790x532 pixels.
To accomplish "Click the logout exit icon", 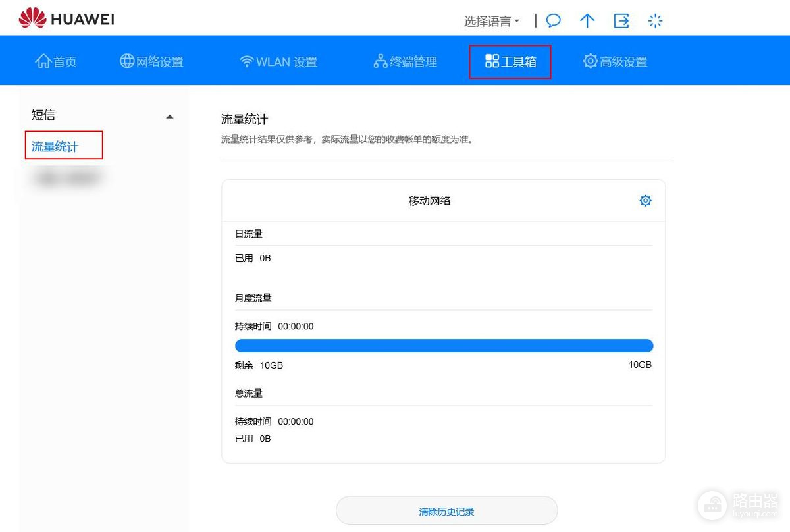I will pos(621,21).
